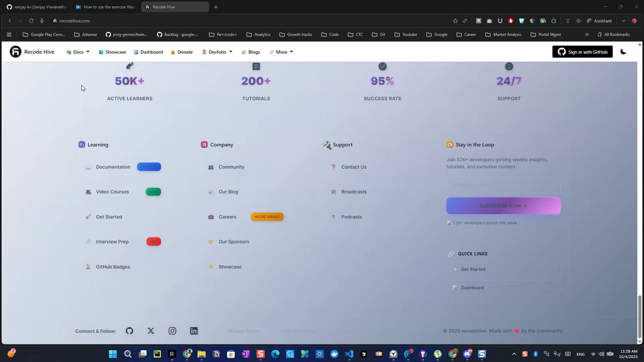Open Microsoft Edge from taskbar
The image size is (644, 362).
click(275, 354)
